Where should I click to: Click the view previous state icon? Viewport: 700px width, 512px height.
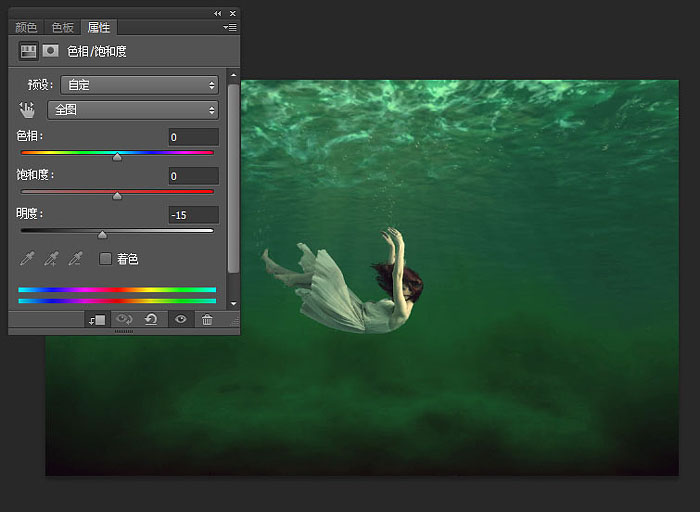124,319
